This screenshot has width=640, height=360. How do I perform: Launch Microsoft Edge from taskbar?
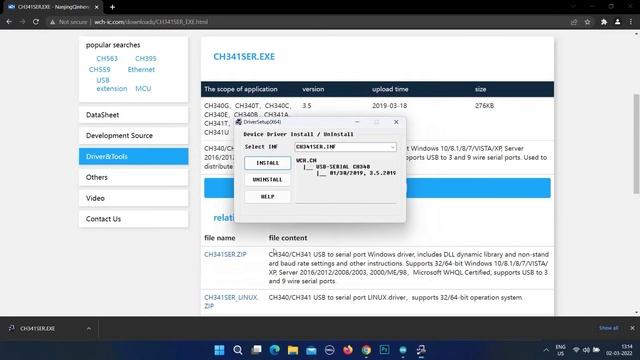tap(275, 350)
